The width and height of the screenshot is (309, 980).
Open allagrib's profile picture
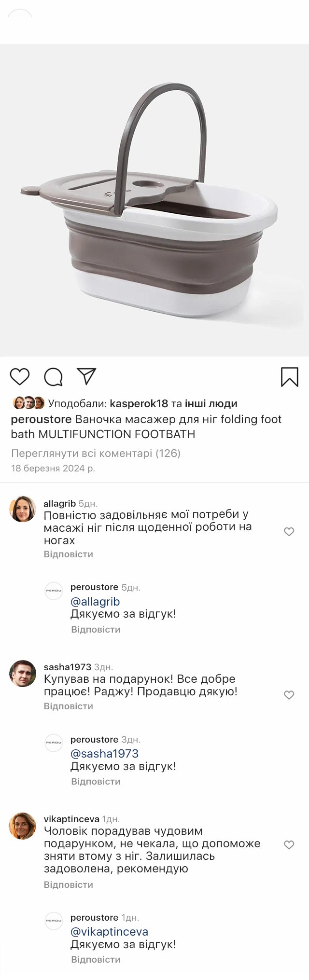point(23,509)
